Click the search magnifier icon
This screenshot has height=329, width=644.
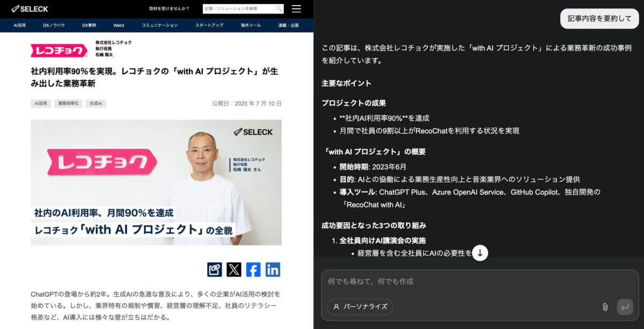279,9
